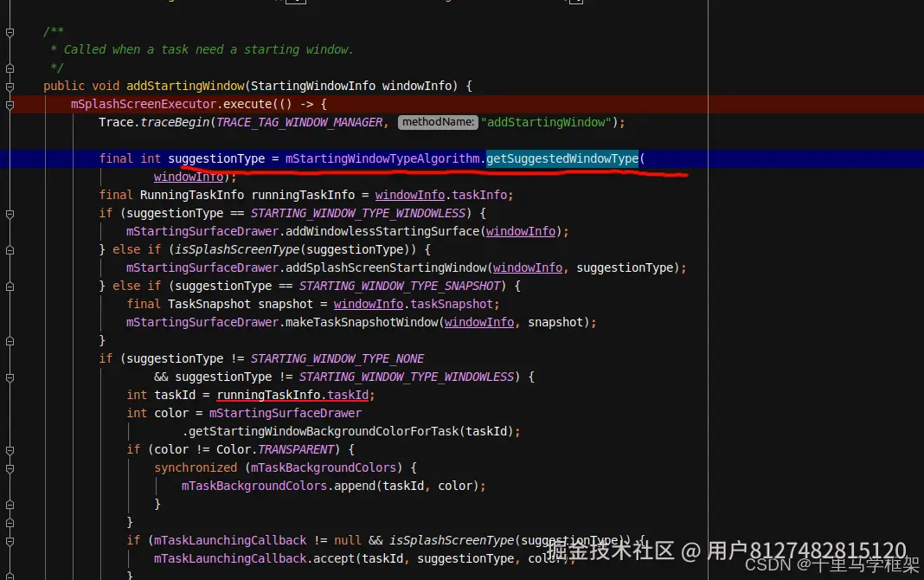Click TaskSnapshot type in the snapshot declaration

(x=209, y=304)
